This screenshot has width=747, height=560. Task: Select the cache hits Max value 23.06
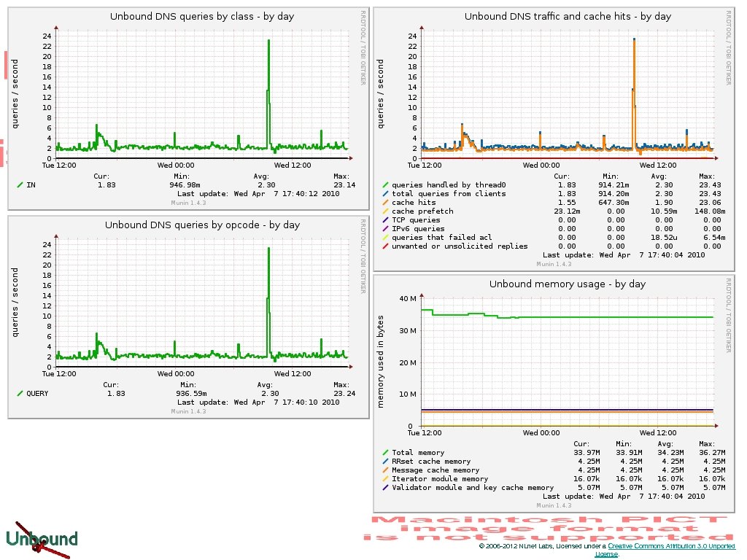click(710, 203)
